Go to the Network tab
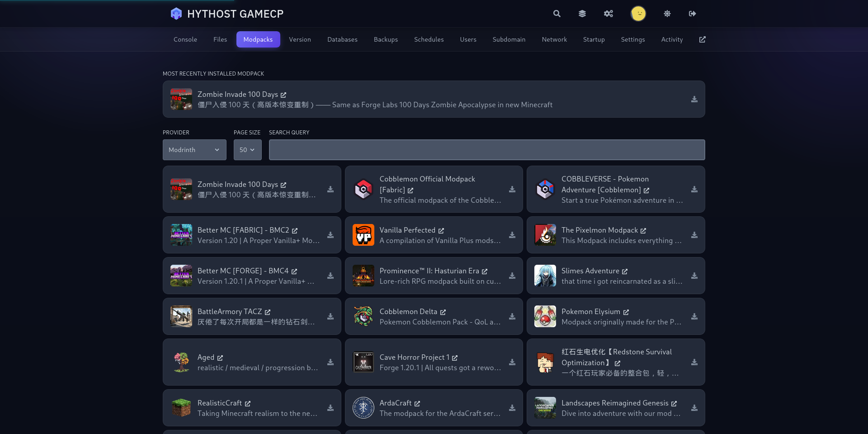The image size is (868, 434). pos(554,39)
